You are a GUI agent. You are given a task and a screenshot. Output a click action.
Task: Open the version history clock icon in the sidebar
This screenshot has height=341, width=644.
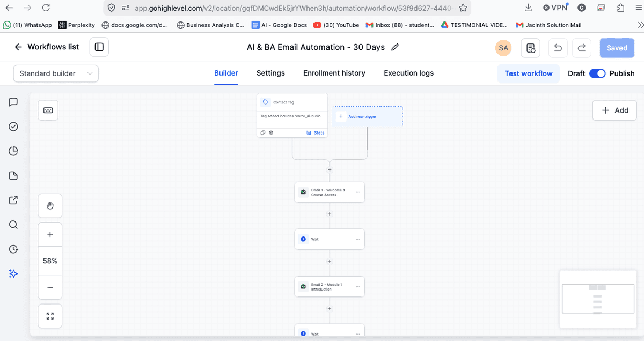13,249
